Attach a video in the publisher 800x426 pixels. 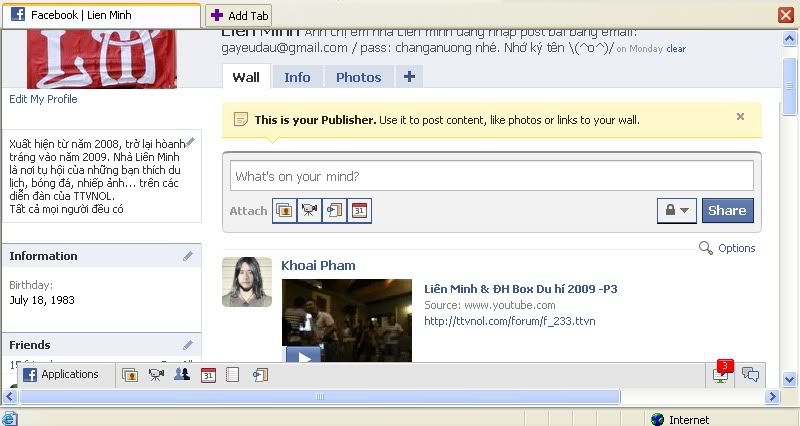click(309, 211)
